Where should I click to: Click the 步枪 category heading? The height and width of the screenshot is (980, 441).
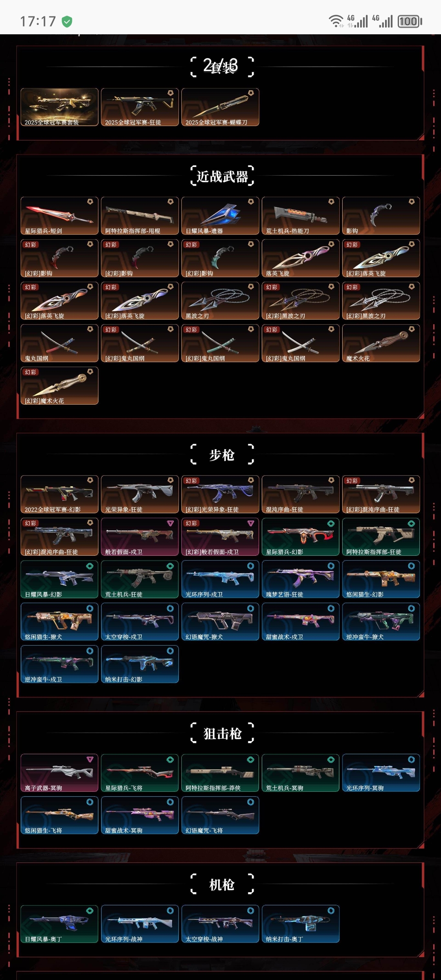222,454
